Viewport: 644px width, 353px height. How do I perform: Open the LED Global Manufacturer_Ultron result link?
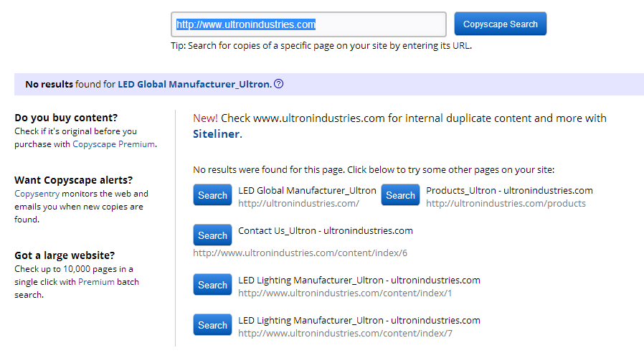(x=194, y=84)
